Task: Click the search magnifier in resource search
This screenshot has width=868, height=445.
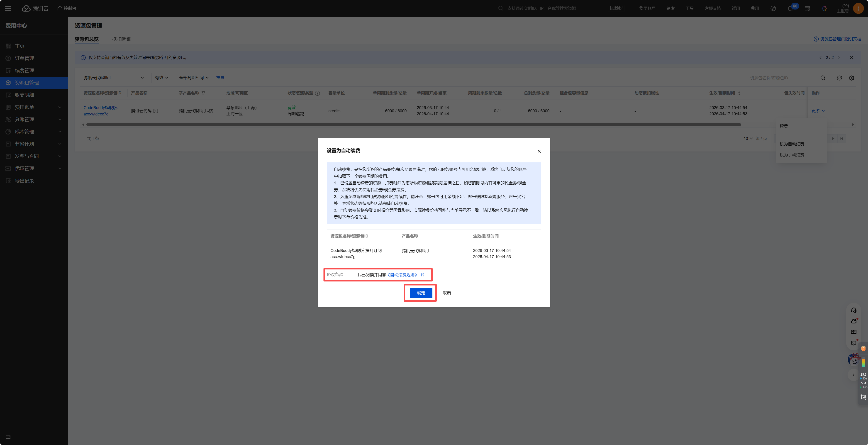Action: click(x=822, y=78)
